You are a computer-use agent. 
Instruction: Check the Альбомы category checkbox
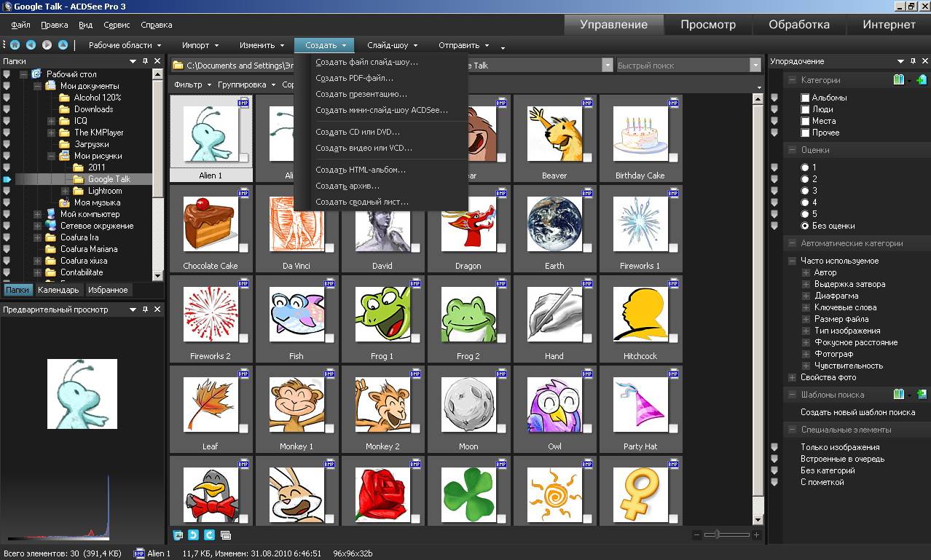[x=805, y=98]
